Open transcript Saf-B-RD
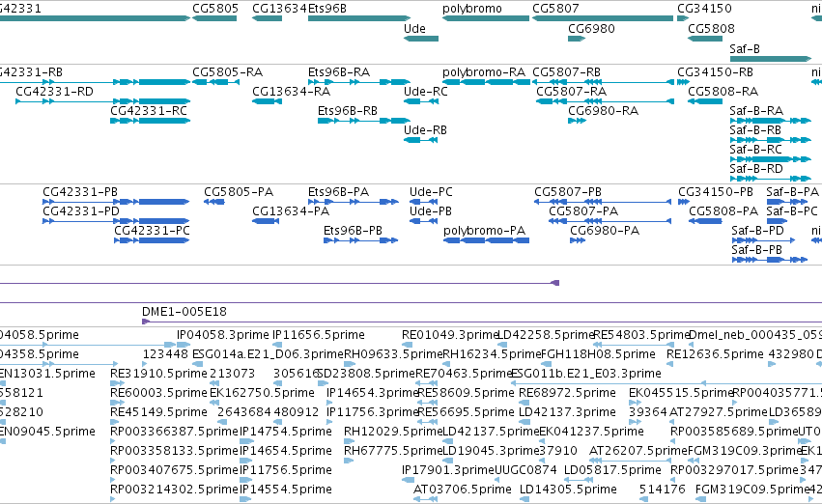This screenshot has height=504, width=822. click(x=756, y=169)
